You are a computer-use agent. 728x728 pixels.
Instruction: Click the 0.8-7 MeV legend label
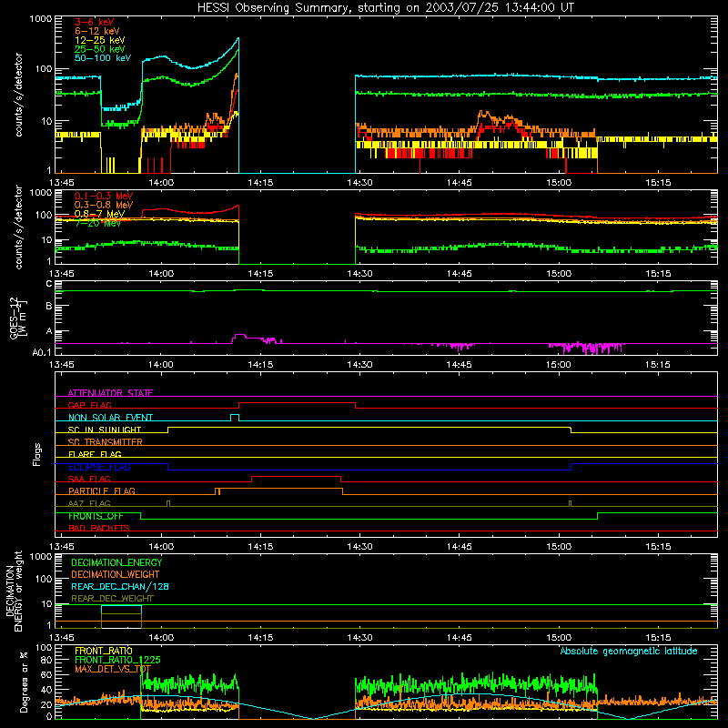coord(99,214)
